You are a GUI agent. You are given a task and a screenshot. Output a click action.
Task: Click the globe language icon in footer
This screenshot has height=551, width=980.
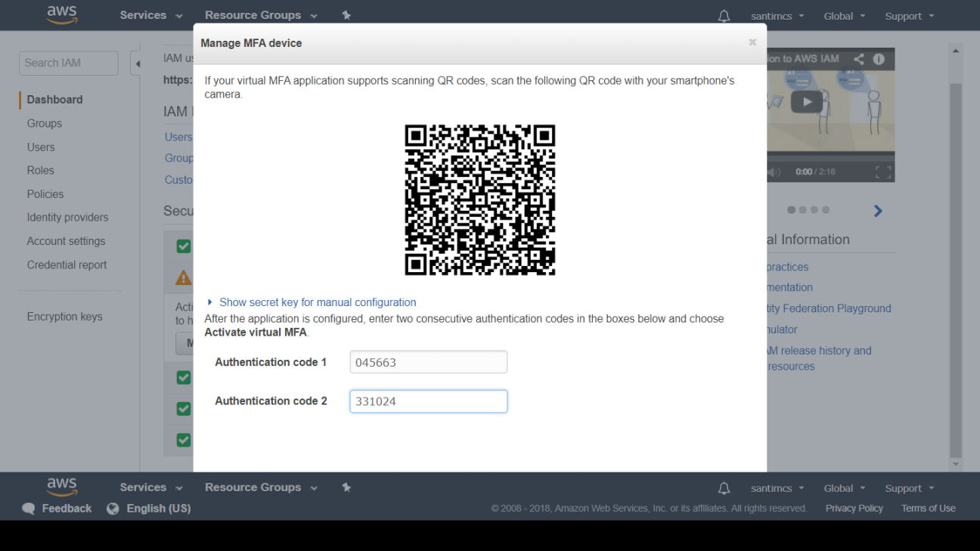click(x=113, y=509)
